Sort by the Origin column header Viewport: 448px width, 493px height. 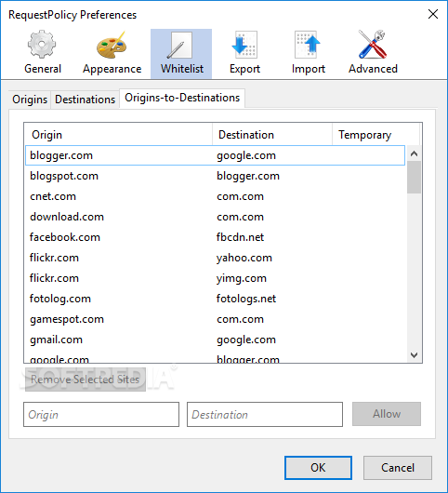click(118, 135)
